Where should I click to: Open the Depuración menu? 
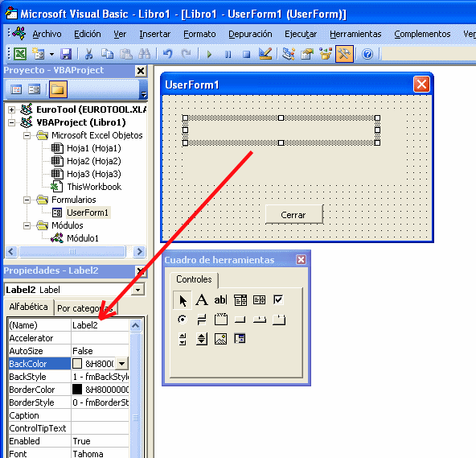(x=250, y=34)
